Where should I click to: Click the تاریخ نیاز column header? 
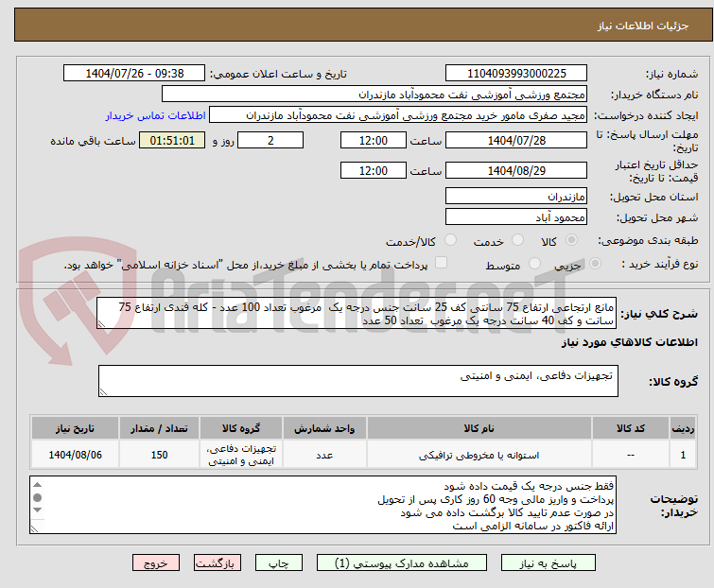[x=71, y=428]
